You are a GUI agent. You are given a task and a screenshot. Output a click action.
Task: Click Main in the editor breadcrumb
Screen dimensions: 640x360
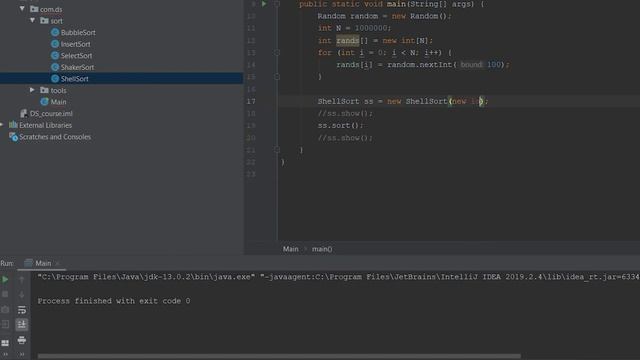pyautogui.click(x=291, y=249)
